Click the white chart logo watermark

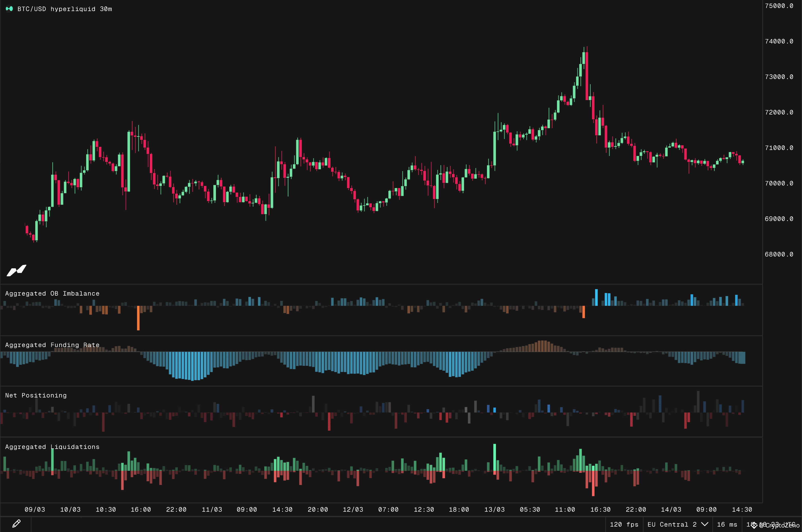click(17, 270)
